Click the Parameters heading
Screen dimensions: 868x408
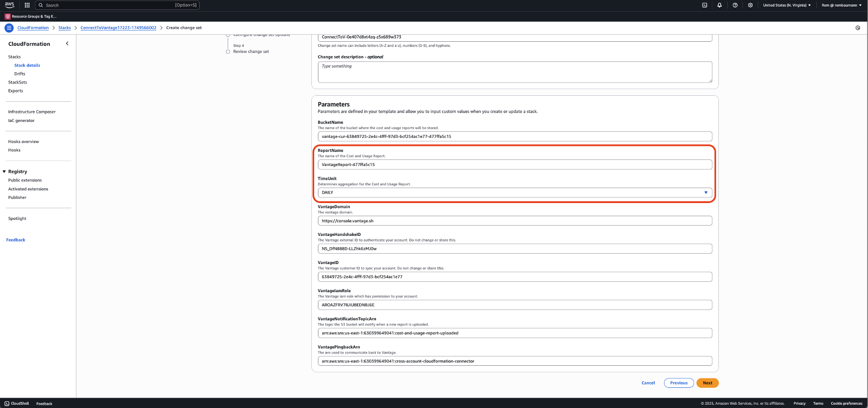(x=333, y=105)
